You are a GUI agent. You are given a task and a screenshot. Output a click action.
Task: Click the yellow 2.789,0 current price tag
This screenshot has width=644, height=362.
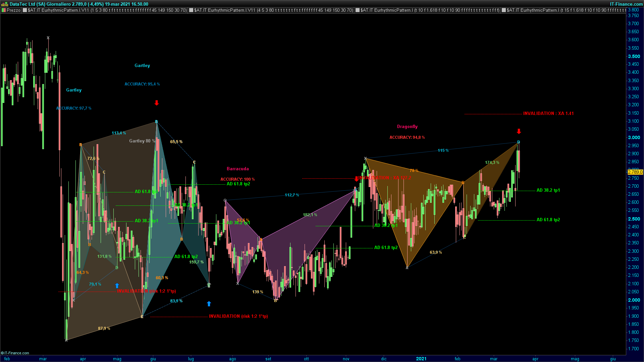click(635, 172)
